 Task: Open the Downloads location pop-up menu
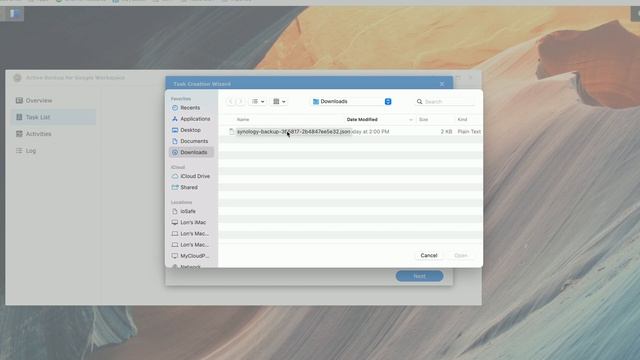coord(352,101)
